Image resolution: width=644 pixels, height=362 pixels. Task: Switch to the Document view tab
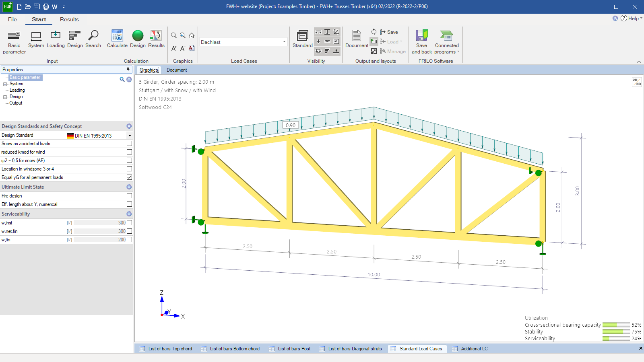pos(177,70)
